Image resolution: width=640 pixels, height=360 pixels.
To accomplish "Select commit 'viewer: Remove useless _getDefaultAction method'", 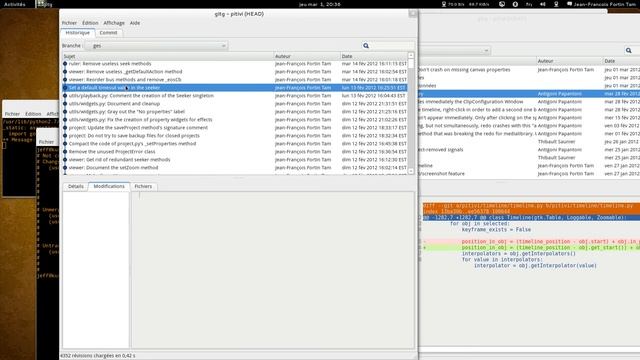I will click(235, 72).
